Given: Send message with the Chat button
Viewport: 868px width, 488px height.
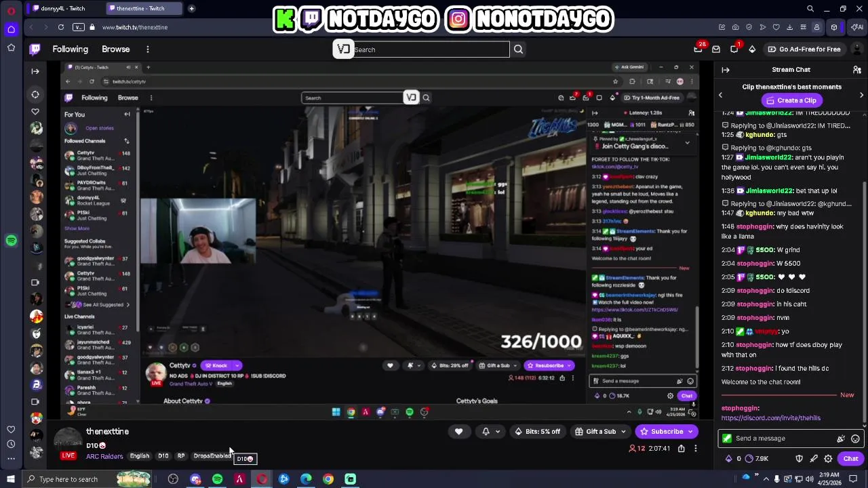Looking at the screenshot, I should [x=851, y=459].
